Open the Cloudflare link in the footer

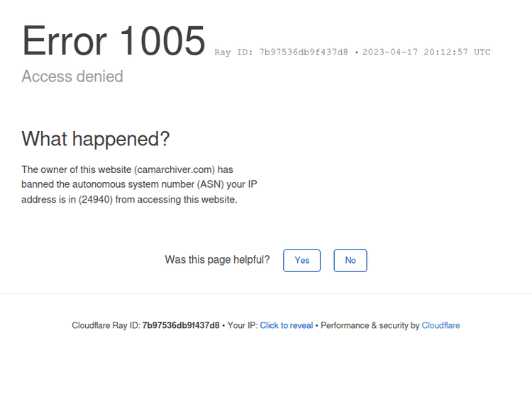point(440,326)
